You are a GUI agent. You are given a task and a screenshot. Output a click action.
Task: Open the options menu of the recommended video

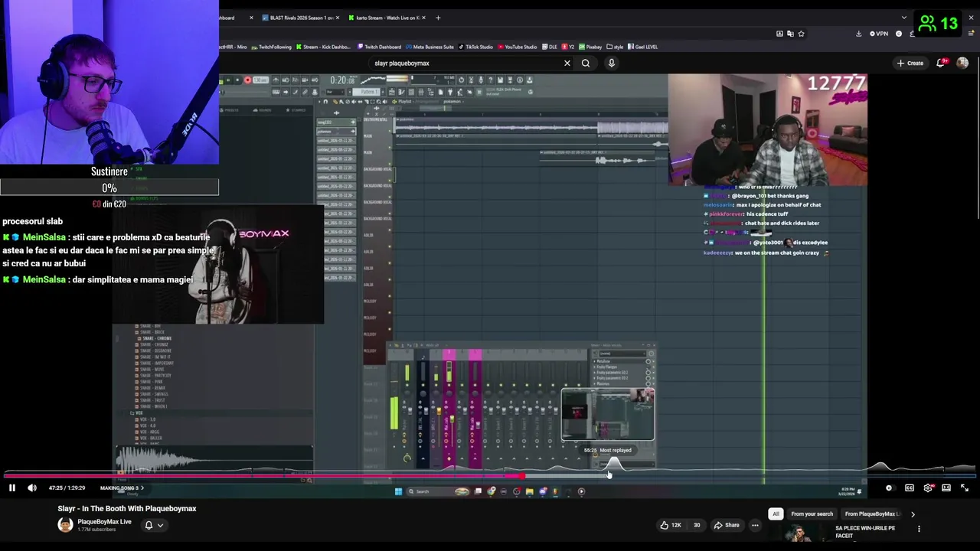pyautogui.click(x=919, y=529)
